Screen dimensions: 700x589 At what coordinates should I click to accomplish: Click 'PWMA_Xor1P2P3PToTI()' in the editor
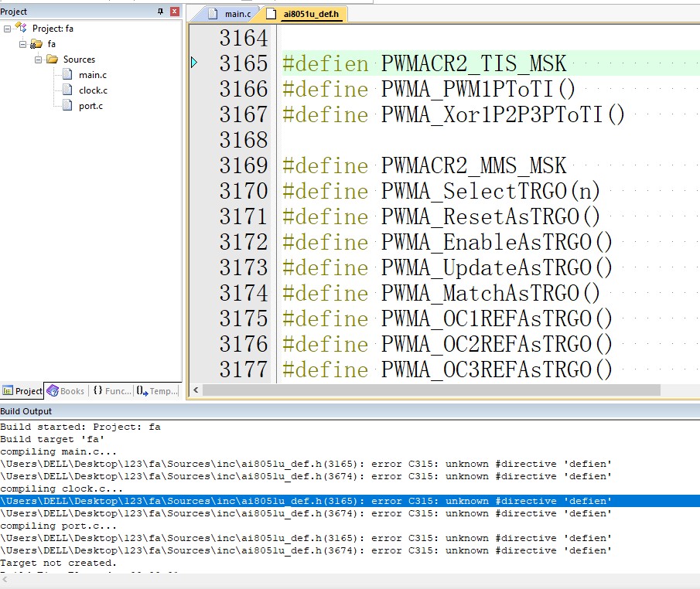point(503,114)
